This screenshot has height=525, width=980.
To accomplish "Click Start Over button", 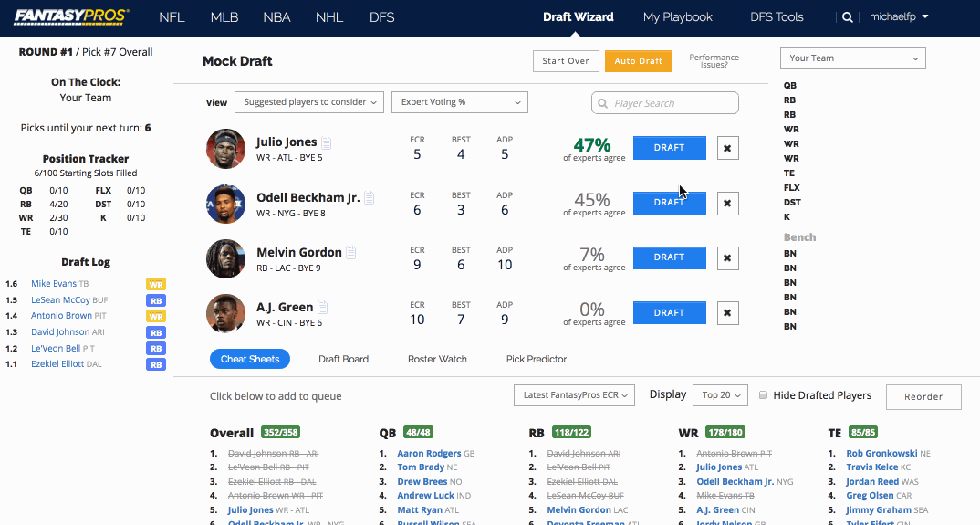I will click(x=566, y=60).
